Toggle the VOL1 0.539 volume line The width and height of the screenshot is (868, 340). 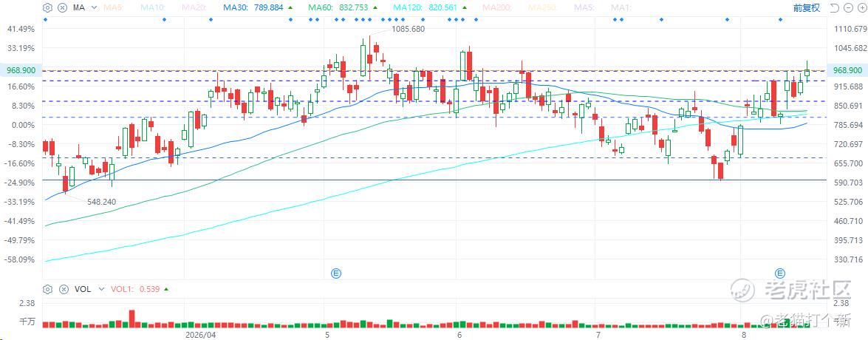140,289
